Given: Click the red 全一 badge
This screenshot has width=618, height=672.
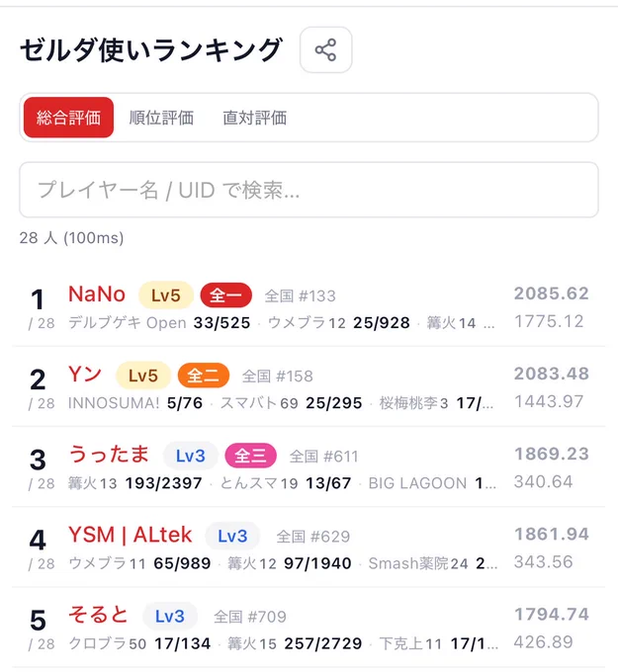Looking at the screenshot, I should [226, 295].
